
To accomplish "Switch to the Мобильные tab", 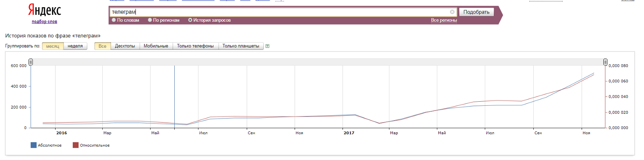I will tap(156, 46).
